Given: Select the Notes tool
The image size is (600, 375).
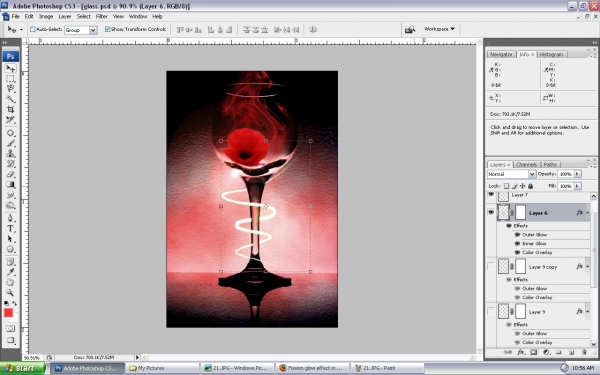Looking at the screenshot, I should tap(10, 262).
